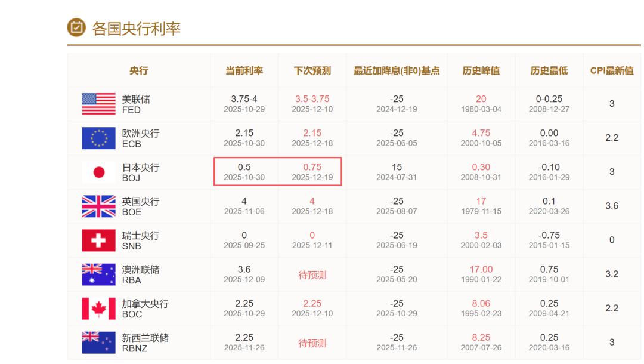Click the European Union flag icon
The image size is (644, 364).
pyautogui.click(x=98, y=138)
